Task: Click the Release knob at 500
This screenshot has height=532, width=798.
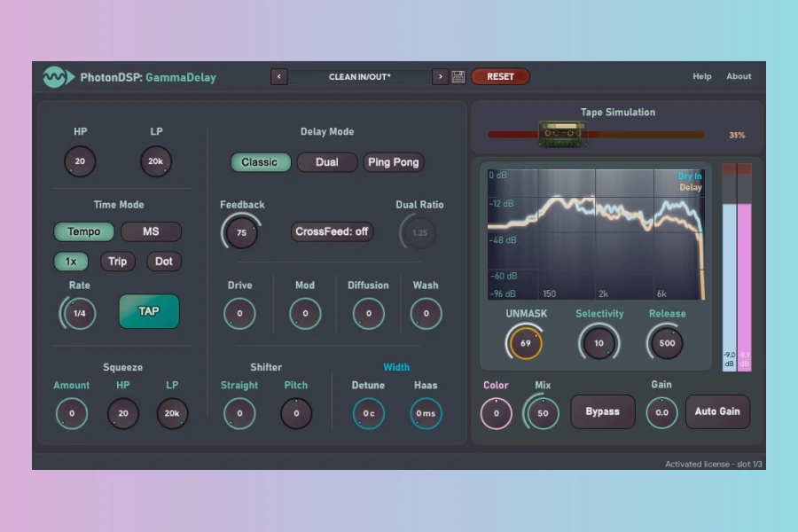Action: click(x=667, y=343)
